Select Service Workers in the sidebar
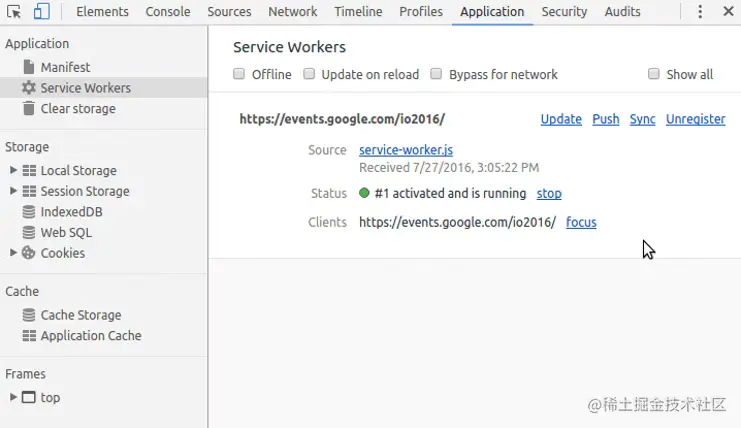 (86, 88)
